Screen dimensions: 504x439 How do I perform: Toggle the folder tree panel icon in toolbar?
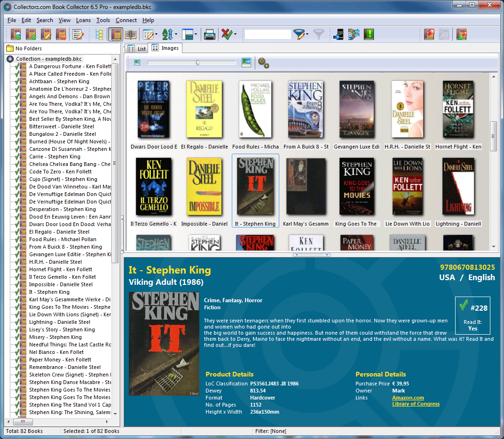pyautogui.click(x=100, y=34)
